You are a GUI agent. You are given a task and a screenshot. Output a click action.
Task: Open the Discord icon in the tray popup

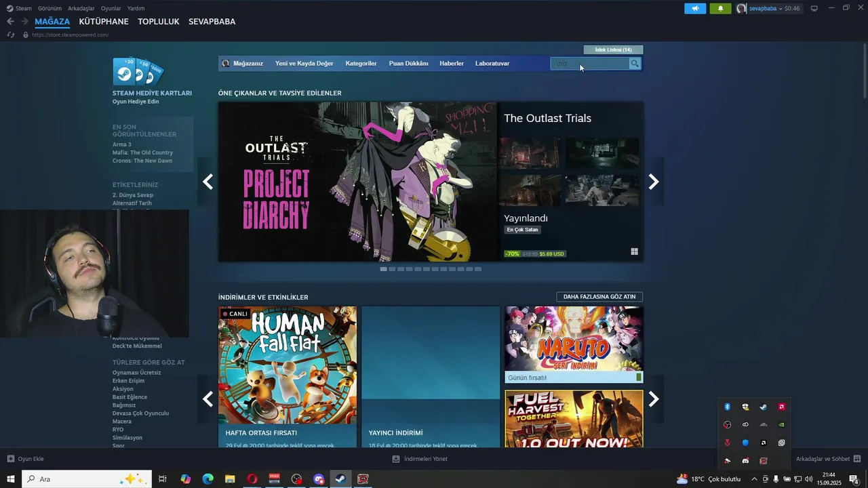745,461
